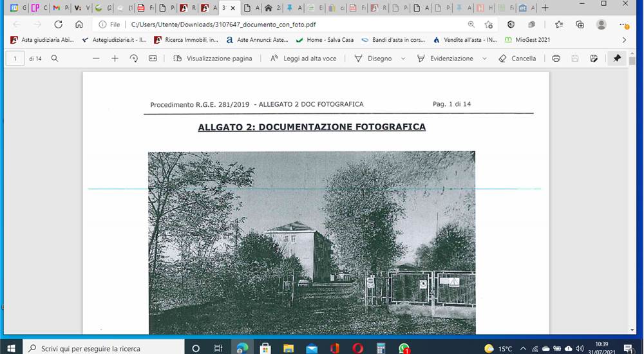Image resolution: width=644 pixels, height=354 pixels.
Task: Open the Asta giudiziaria Abi... bookmark
Action: click(42, 40)
